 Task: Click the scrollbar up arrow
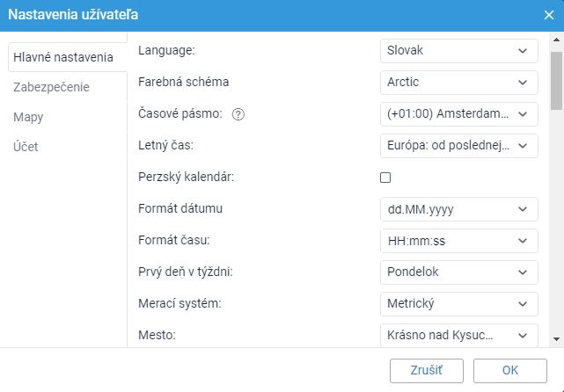556,40
